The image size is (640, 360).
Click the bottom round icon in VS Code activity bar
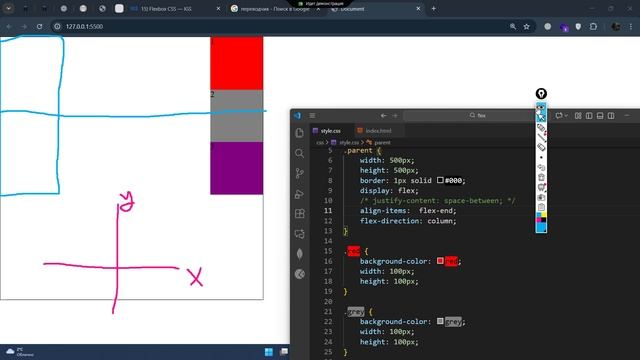(299, 274)
